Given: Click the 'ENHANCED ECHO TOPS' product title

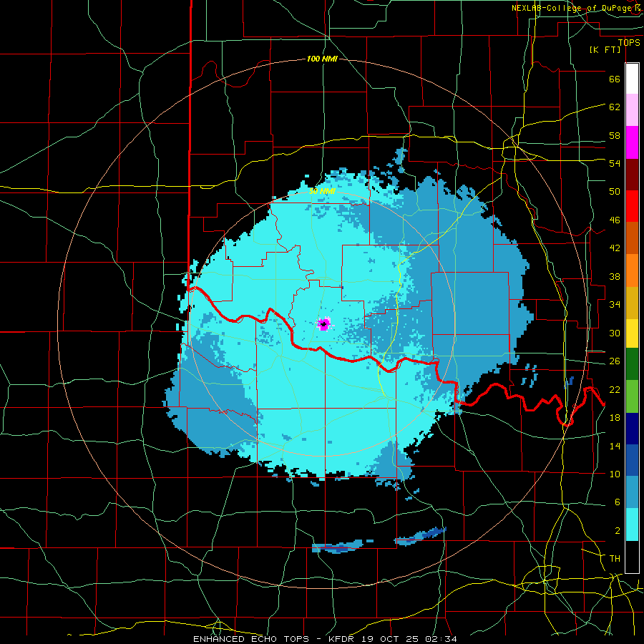Looking at the screenshot, I should [x=251, y=639].
